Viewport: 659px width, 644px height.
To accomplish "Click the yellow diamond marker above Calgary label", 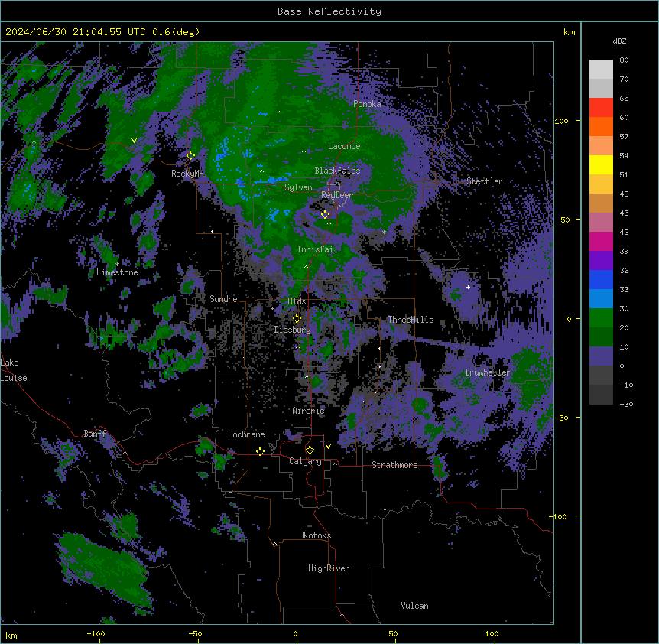I will (x=310, y=450).
